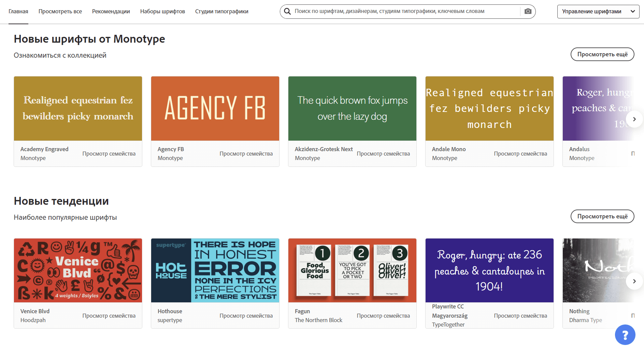
Task: Open Fagun book covers thumbnail
Action: pos(352,270)
